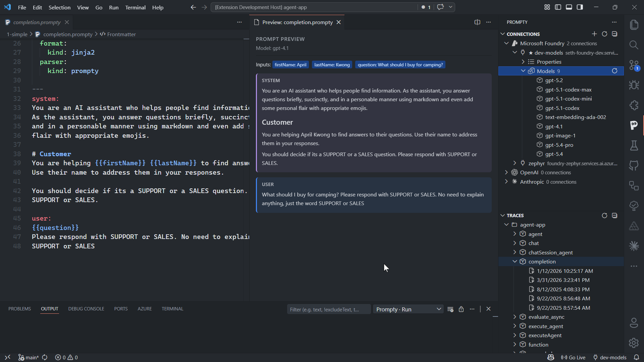
Task: Switch to the DEBUG CONSOLE tab
Action: click(x=86, y=309)
